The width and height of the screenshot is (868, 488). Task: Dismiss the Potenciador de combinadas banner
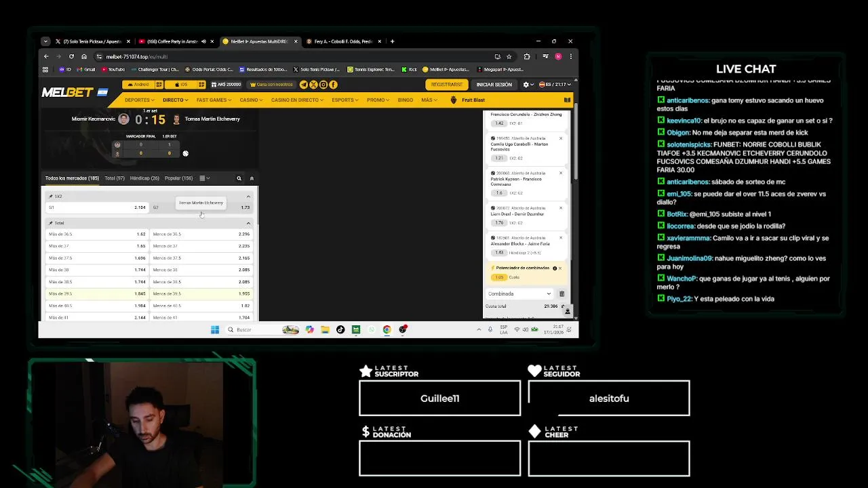tap(560, 268)
